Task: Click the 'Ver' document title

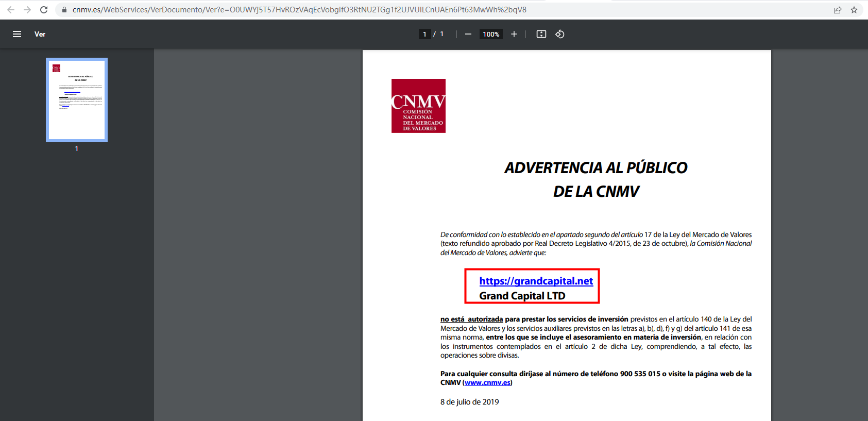Action: 40,34
